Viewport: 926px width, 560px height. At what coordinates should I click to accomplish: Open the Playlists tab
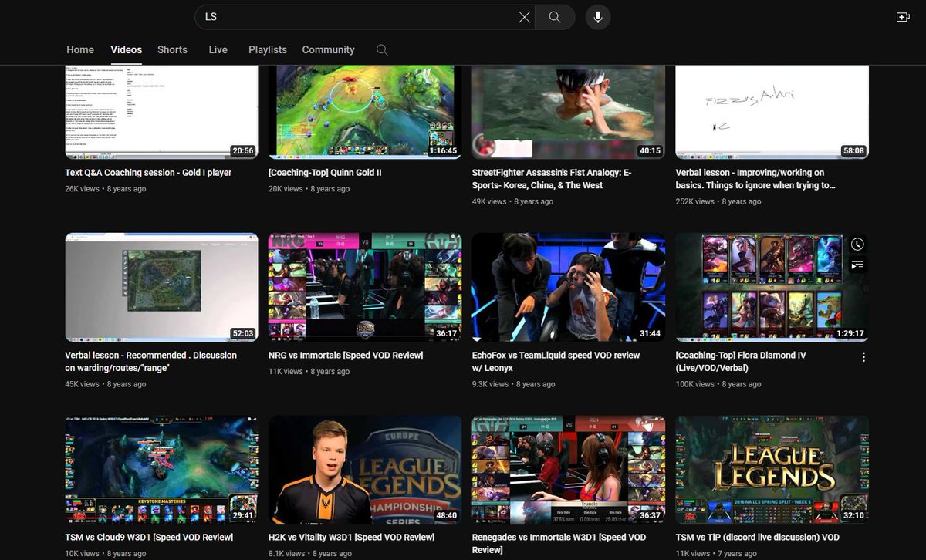tap(268, 49)
